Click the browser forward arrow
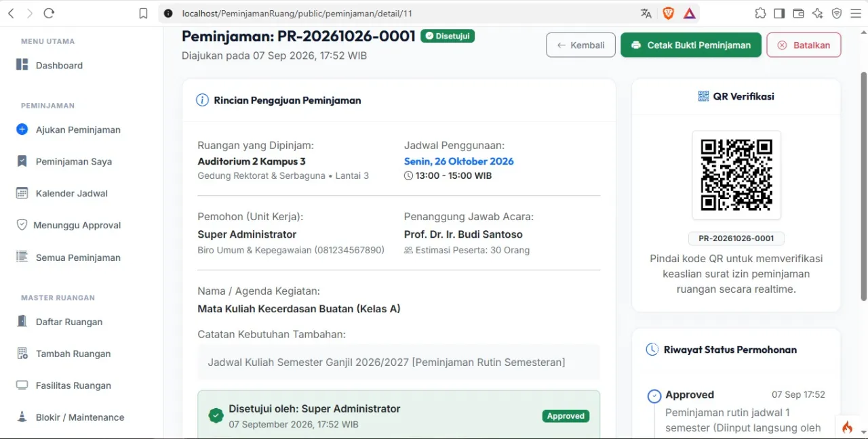 click(29, 13)
